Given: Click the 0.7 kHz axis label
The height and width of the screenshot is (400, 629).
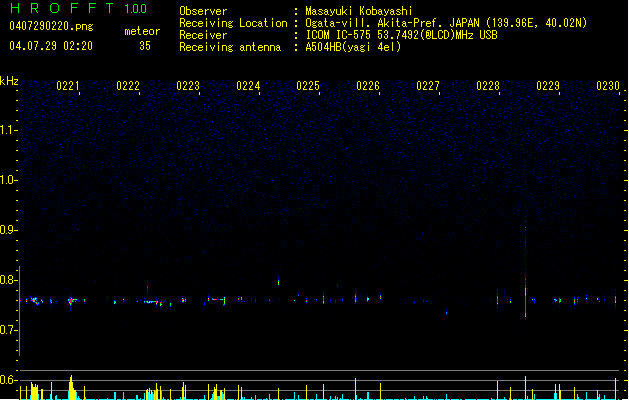Looking at the screenshot, I should 7,330.
